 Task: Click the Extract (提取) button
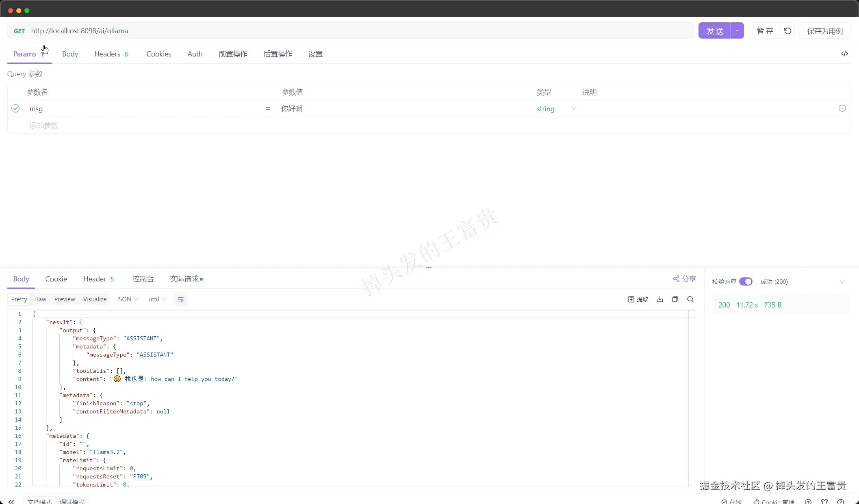pos(638,299)
